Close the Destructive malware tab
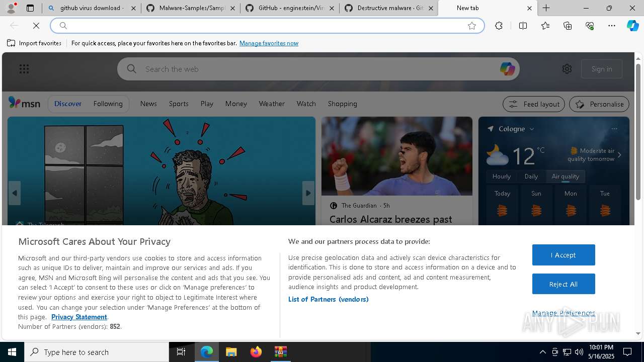Viewport: 644px width, 362px height. tap(431, 8)
